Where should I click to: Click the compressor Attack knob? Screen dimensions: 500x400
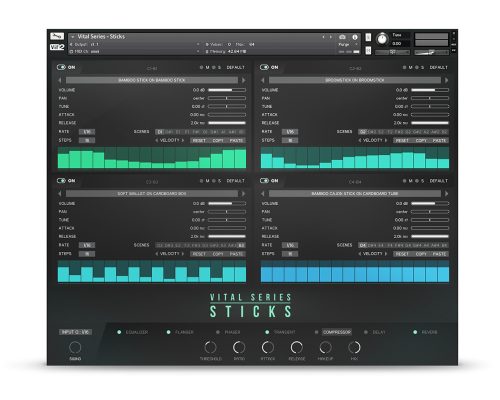[x=268, y=347]
